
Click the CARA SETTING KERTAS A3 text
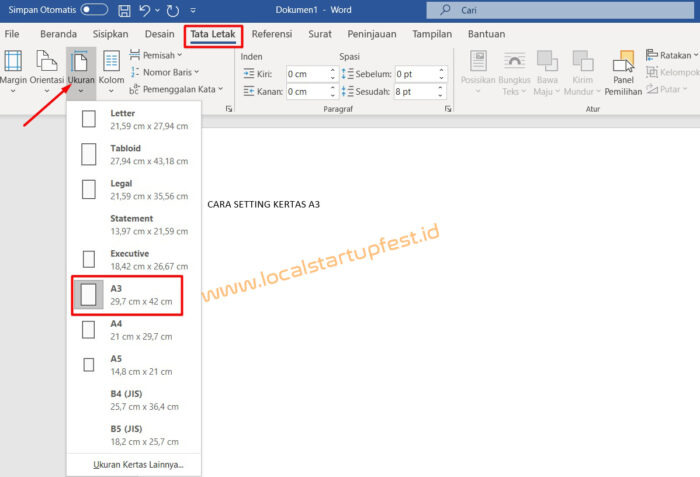coord(263,204)
